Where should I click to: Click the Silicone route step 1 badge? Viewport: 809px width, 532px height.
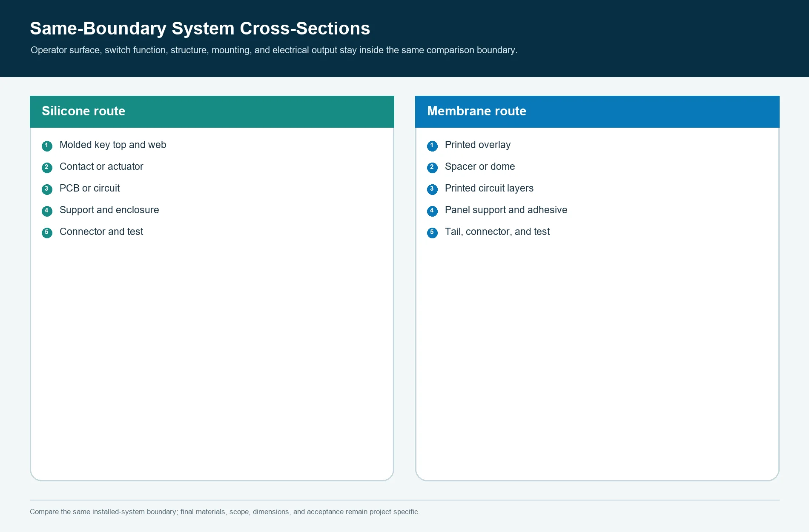coord(47,146)
